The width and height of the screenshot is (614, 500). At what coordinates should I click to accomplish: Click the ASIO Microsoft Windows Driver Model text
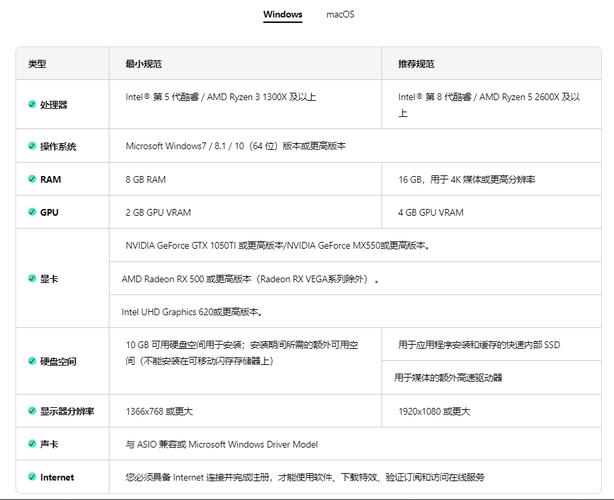tap(221, 444)
